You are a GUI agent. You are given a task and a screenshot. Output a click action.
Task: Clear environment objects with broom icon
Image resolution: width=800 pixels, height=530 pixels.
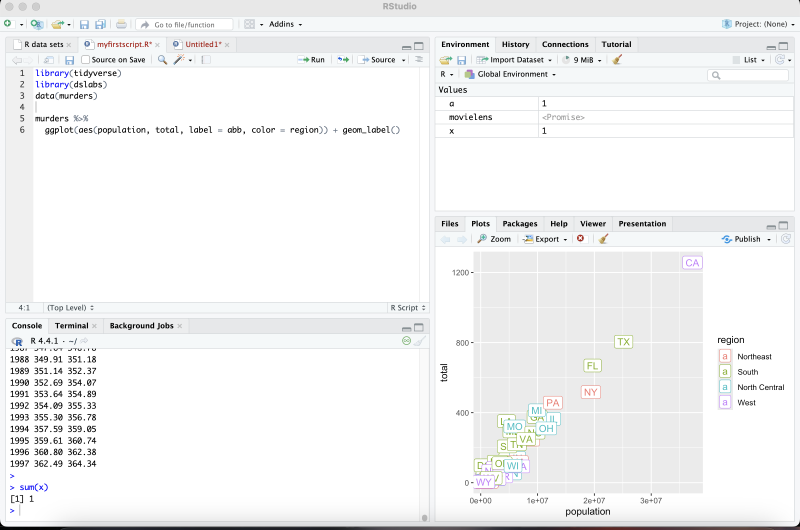pos(617,60)
